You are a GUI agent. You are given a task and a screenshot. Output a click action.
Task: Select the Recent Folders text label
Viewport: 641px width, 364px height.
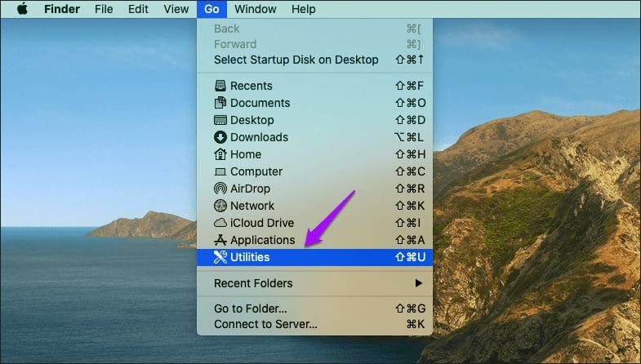253,283
